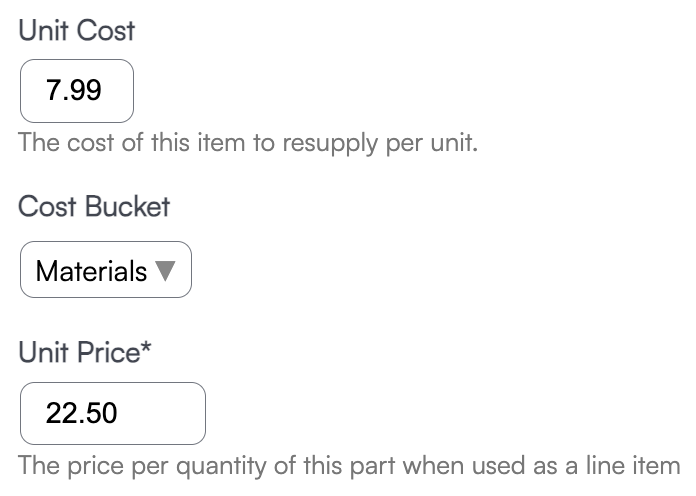This screenshot has width=696, height=496.
Task: Select the Materials text in Cost Bucket
Action: point(91,271)
